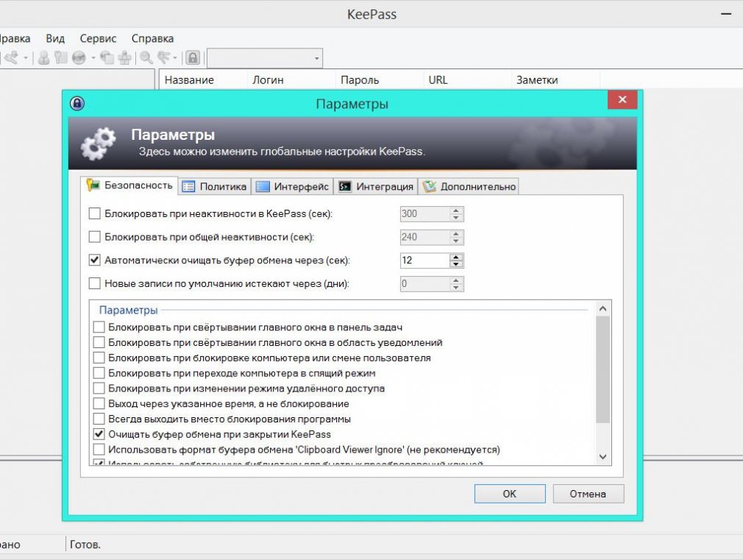Viewport: 743px width, 560px height.
Task: Click down arrow of 240 seconds spinner
Action: [x=456, y=241]
